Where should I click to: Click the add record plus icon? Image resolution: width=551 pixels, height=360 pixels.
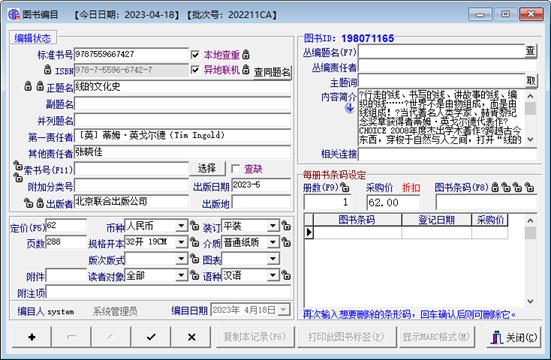tap(32, 337)
